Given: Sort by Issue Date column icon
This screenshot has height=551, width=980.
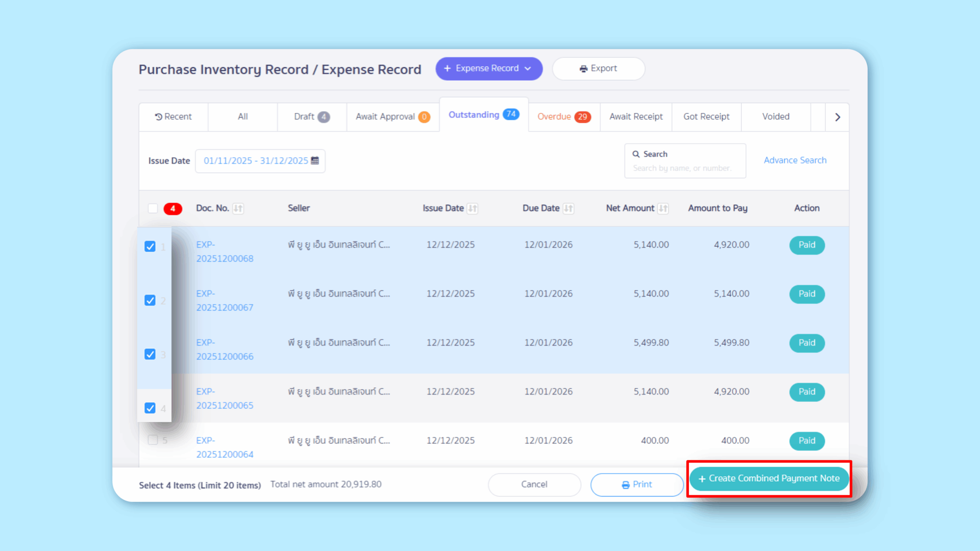Looking at the screenshot, I should point(472,209).
